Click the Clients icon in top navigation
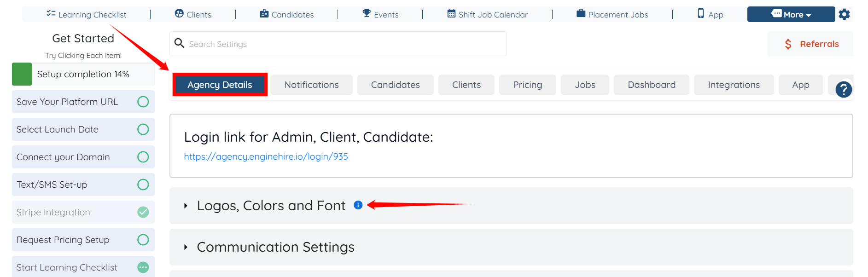 179,14
